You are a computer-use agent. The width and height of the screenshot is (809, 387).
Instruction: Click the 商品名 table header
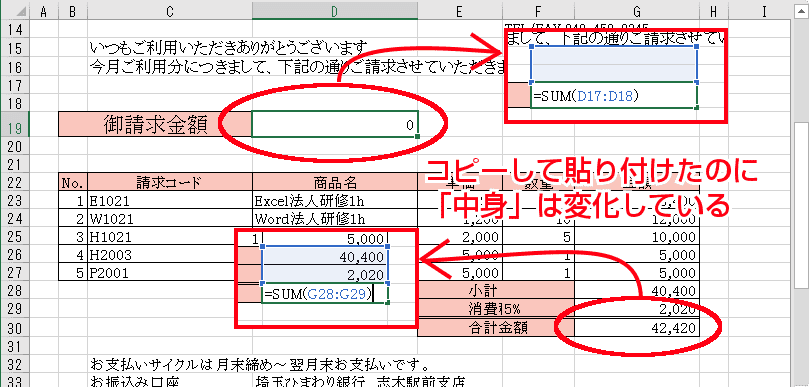[x=335, y=182]
